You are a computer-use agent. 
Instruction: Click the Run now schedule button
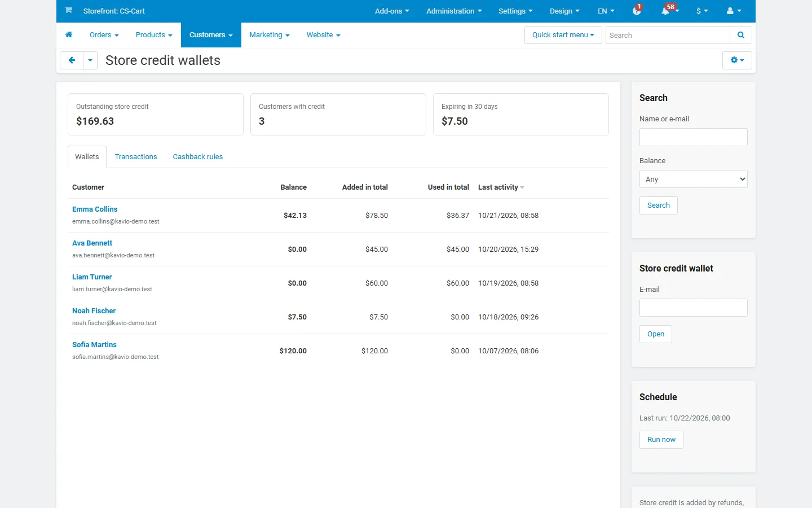(661, 440)
